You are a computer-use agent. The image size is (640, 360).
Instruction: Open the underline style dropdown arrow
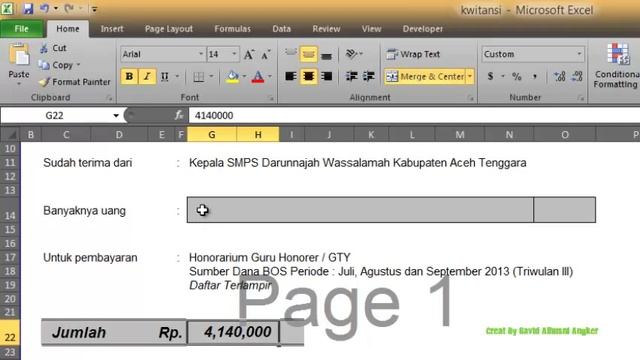[x=177, y=76]
